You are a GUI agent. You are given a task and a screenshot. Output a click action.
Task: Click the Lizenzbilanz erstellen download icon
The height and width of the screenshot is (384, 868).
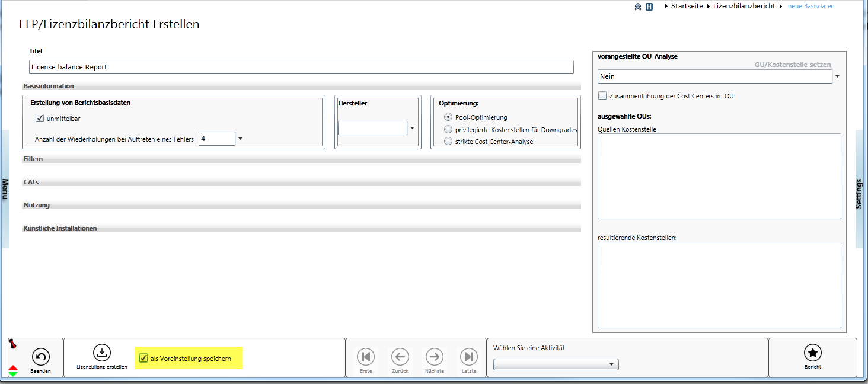pyautogui.click(x=102, y=353)
